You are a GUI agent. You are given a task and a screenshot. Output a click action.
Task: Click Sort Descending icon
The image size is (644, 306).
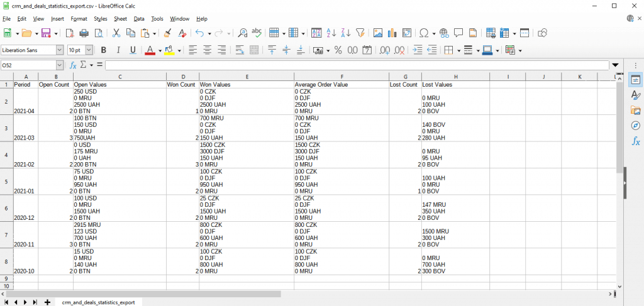click(x=346, y=33)
